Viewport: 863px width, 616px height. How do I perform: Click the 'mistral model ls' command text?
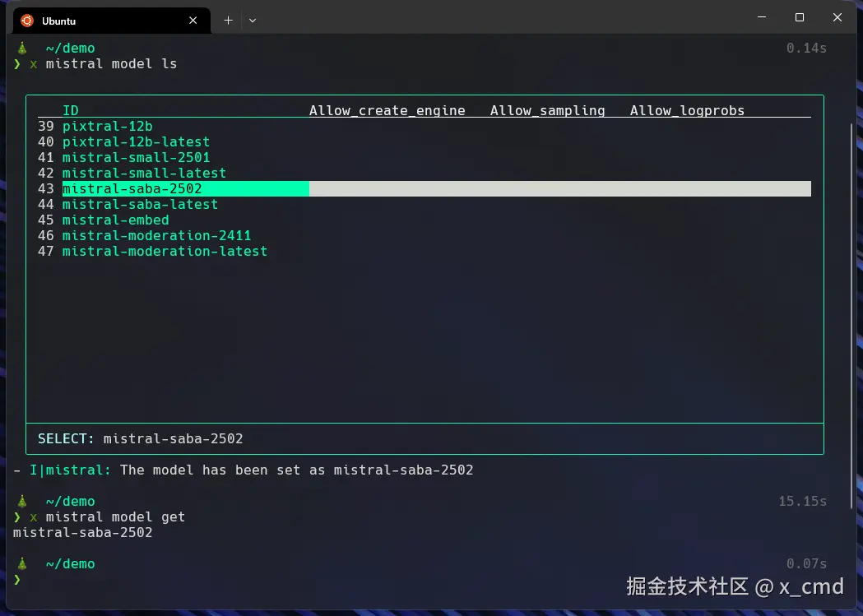[x=111, y=64]
